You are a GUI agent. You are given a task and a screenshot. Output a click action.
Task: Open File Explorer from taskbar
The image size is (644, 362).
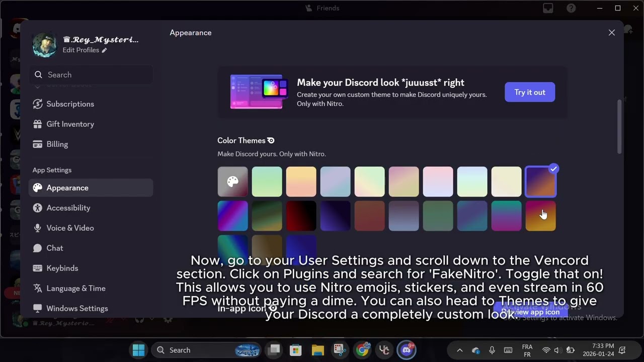pos(317,350)
